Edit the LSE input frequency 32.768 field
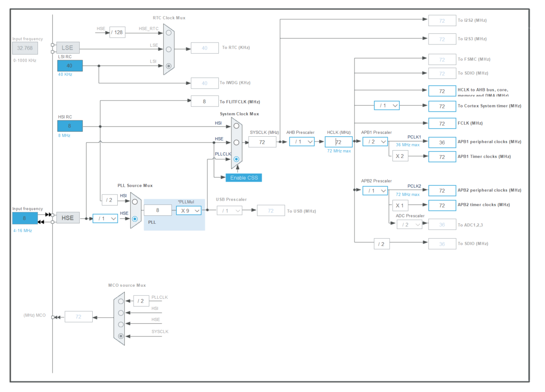Image resolution: width=545 pixels, height=392 pixels. point(25,48)
